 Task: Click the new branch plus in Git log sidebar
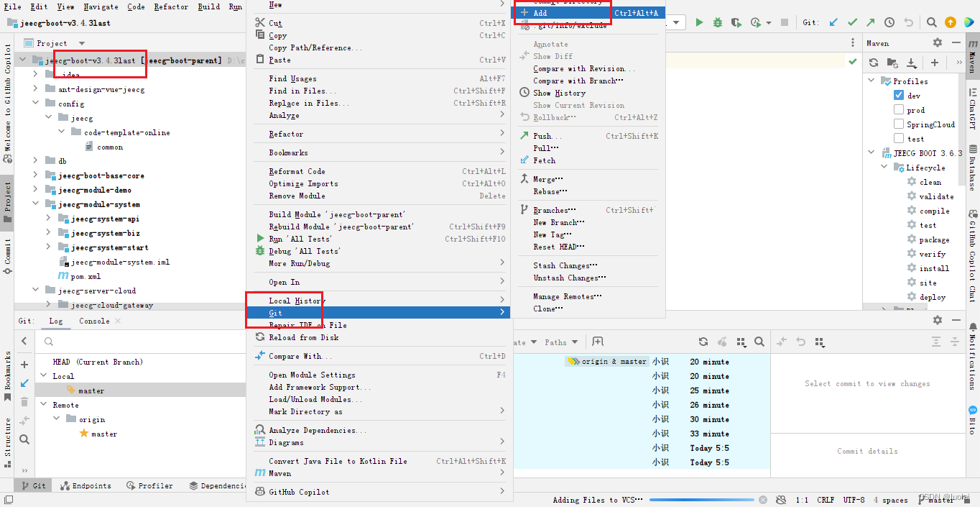click(24, 365)
